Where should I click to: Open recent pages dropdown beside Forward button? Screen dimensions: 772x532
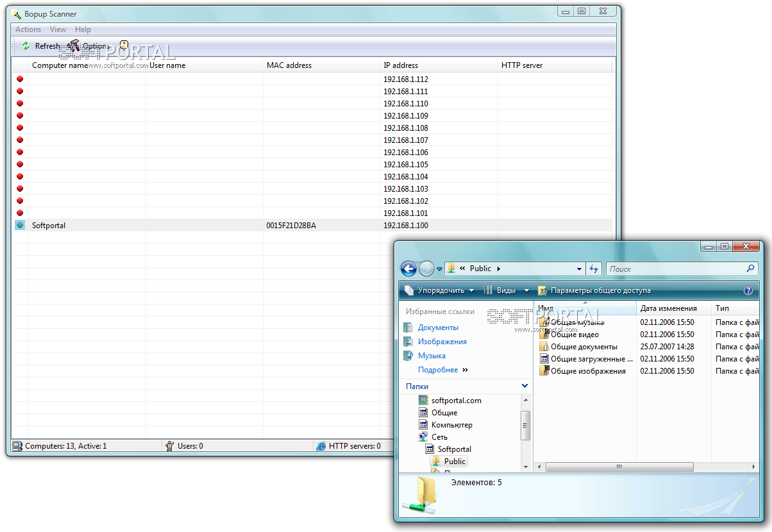(440, 269)
